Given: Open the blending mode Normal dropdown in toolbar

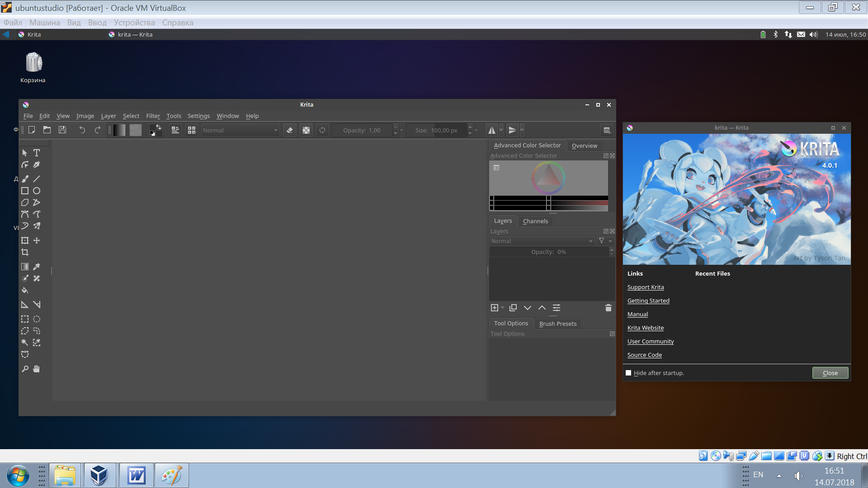Looking at the screenshot, I should click(241, 130).
